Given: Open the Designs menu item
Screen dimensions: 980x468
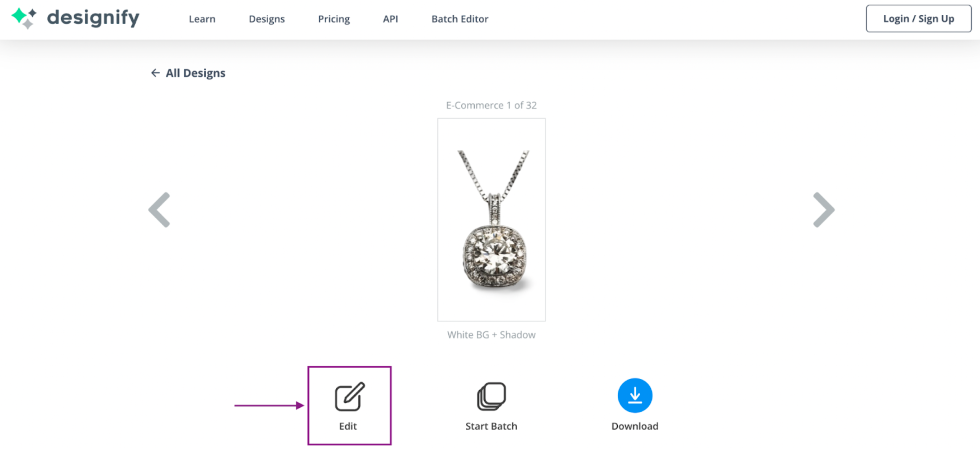Looking at the screenshot, I should (267, 19).
